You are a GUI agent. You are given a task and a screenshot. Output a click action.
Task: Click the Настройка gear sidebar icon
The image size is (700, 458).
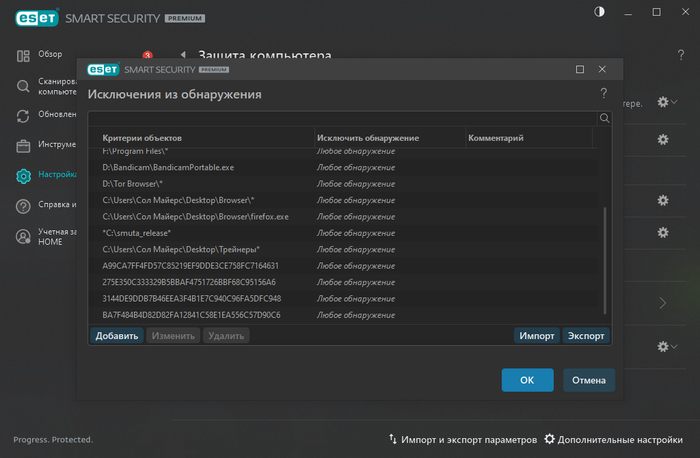[23, 176]
